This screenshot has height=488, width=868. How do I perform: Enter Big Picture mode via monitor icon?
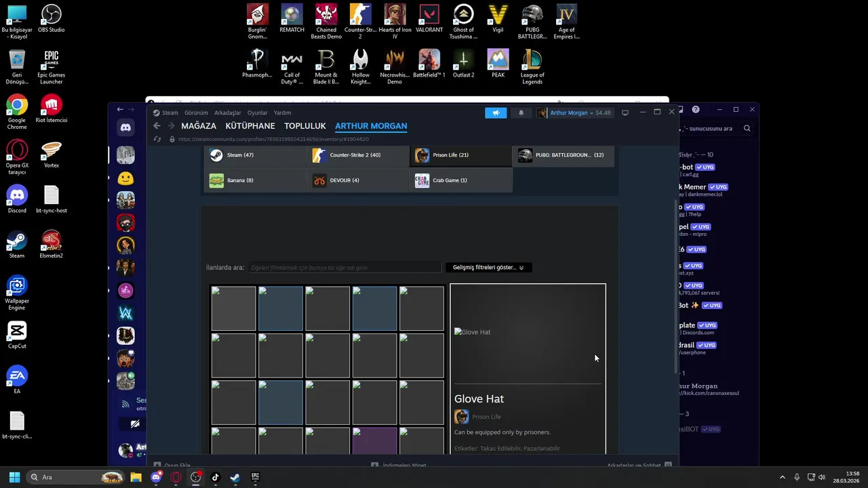point(625,113)
